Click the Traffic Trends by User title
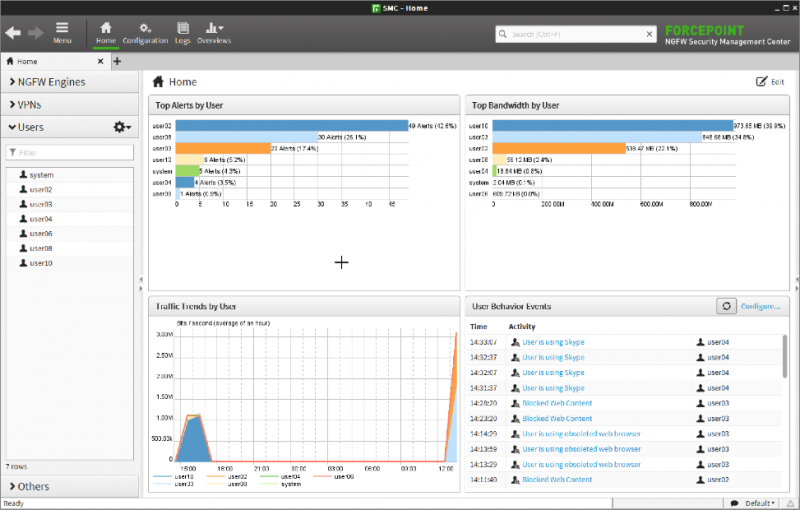The image size is (800, 510). 195,307
